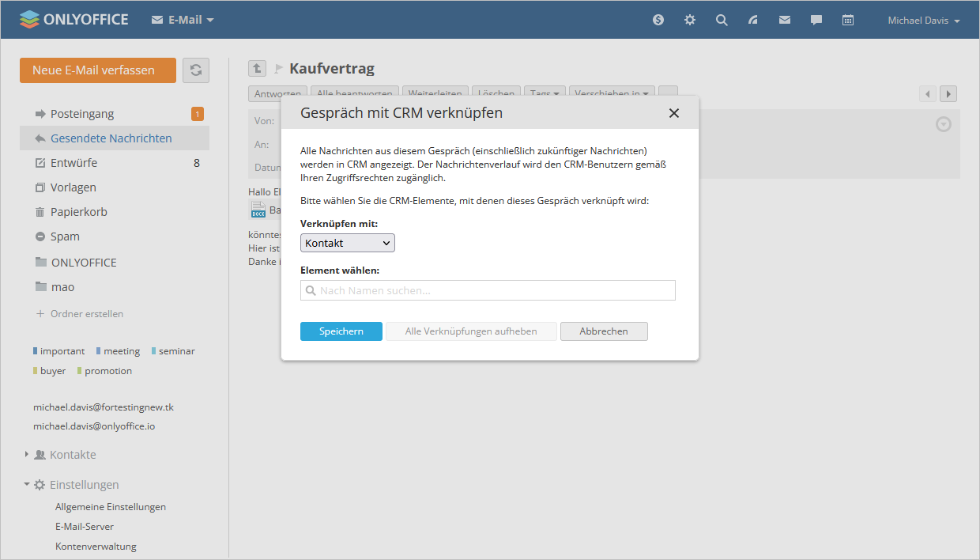980x560 pixels.
Task: Open the Michael Davis user menu
Action: [x=924, y=21]
